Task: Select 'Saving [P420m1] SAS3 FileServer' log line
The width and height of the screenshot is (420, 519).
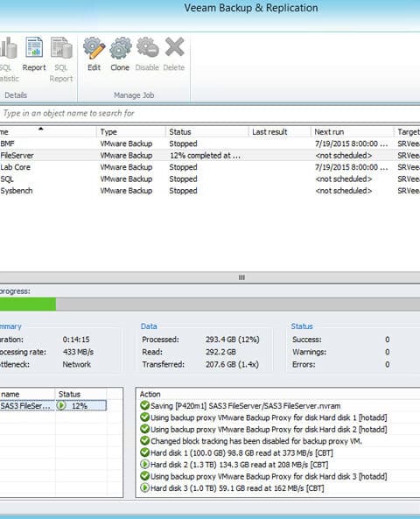Action: coord(246,406)
